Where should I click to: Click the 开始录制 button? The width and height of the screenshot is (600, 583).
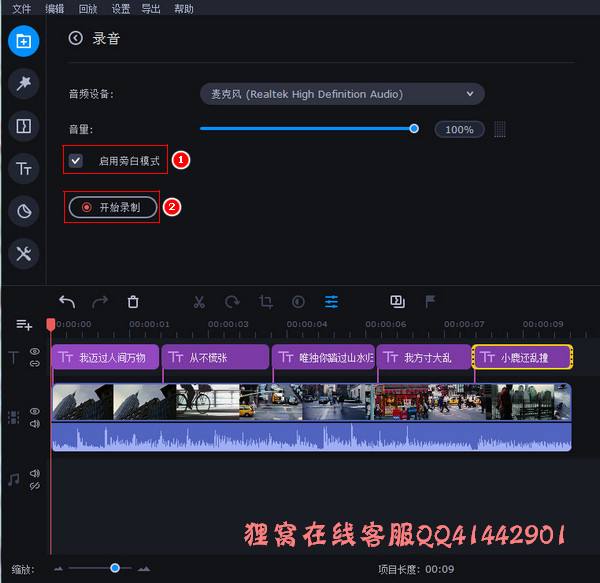coord(113,207)
